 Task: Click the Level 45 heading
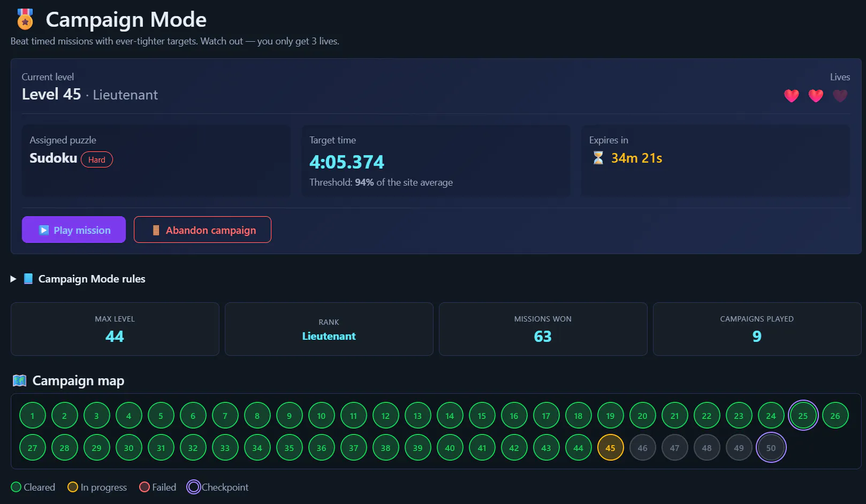point(51,94)
